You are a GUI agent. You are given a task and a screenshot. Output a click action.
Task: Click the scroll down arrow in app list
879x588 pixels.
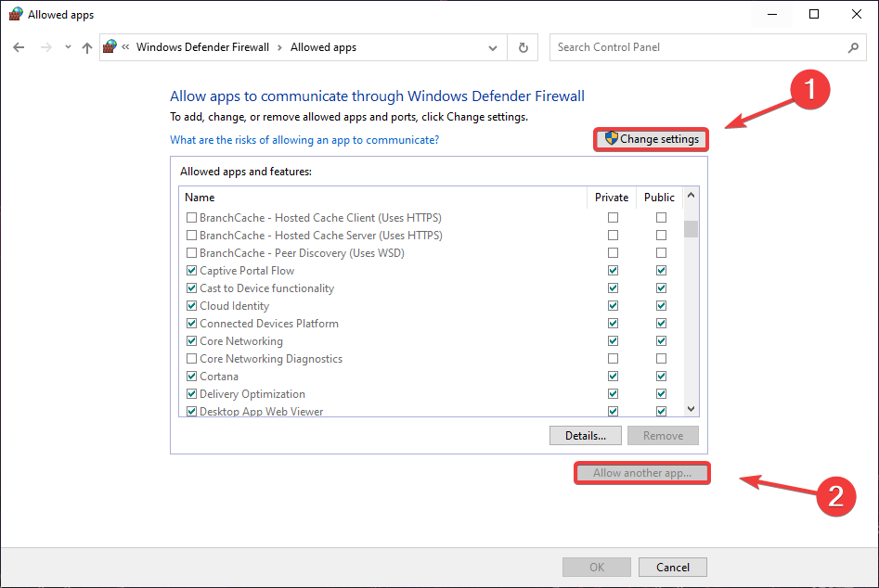click(x=691, y=409)
